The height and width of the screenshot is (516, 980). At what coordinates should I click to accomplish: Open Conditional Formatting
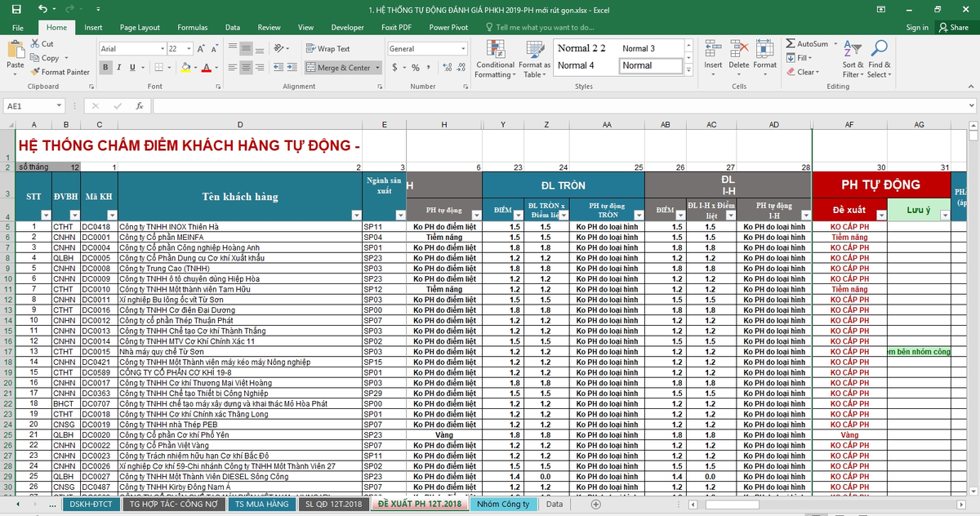[x=495, y=59]
